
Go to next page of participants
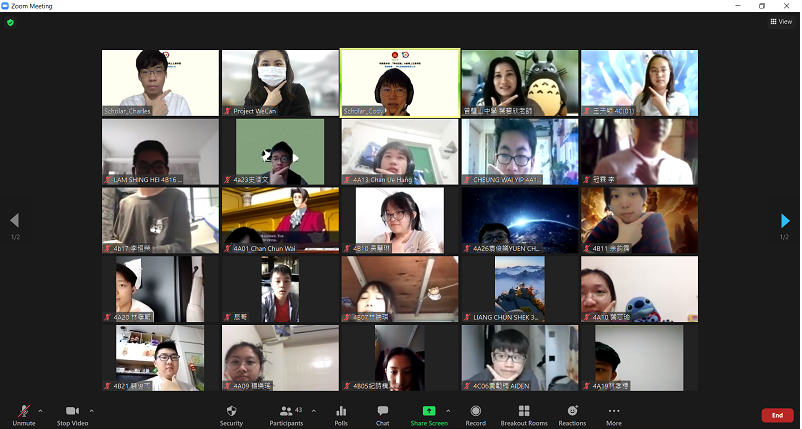pos(785,220)
